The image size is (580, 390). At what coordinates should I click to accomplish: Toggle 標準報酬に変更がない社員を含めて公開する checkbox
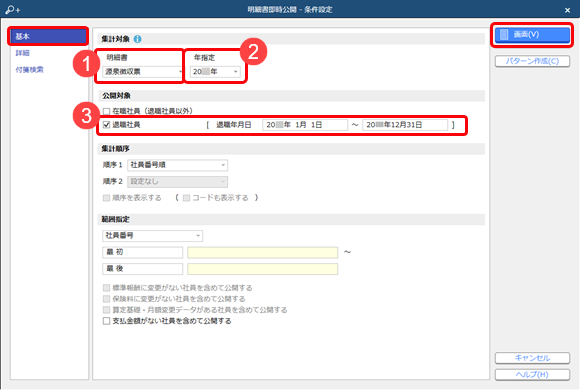[107, 288]
